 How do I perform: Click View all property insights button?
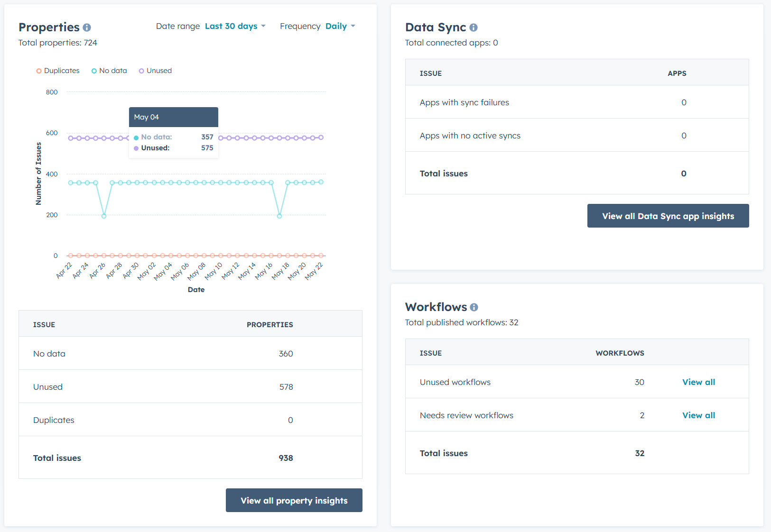click(294, 500)
